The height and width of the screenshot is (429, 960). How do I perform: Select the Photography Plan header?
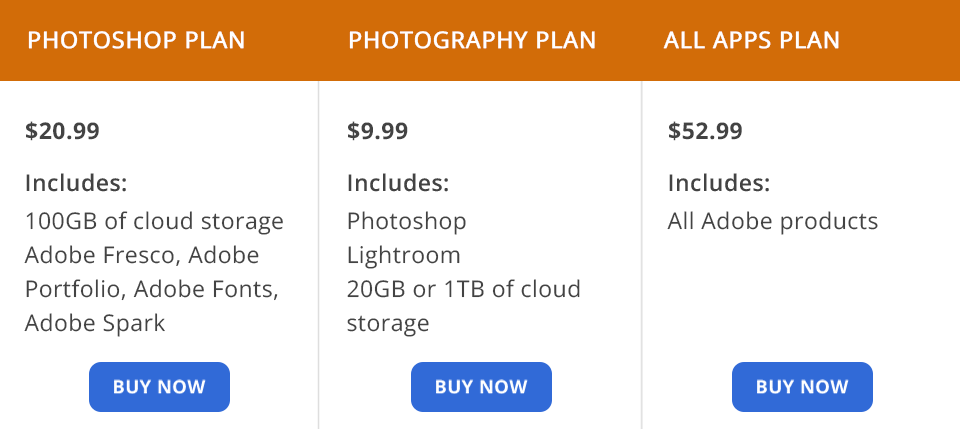pos(472,41)
